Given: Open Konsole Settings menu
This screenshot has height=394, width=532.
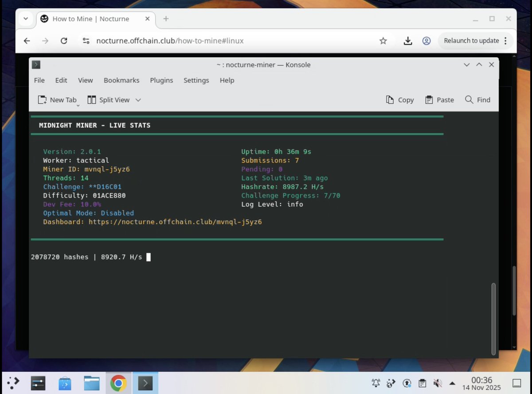Looking at the screenshot, I should pos(196,80).
